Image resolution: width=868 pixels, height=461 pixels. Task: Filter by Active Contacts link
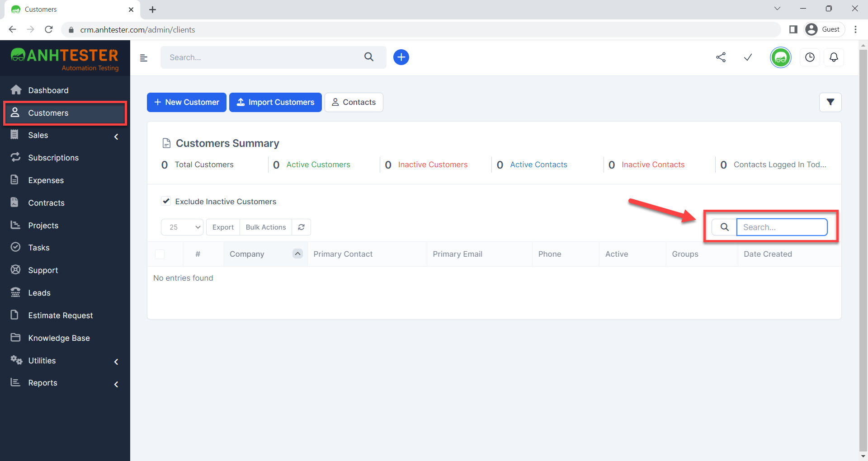(x=538, y=165)
